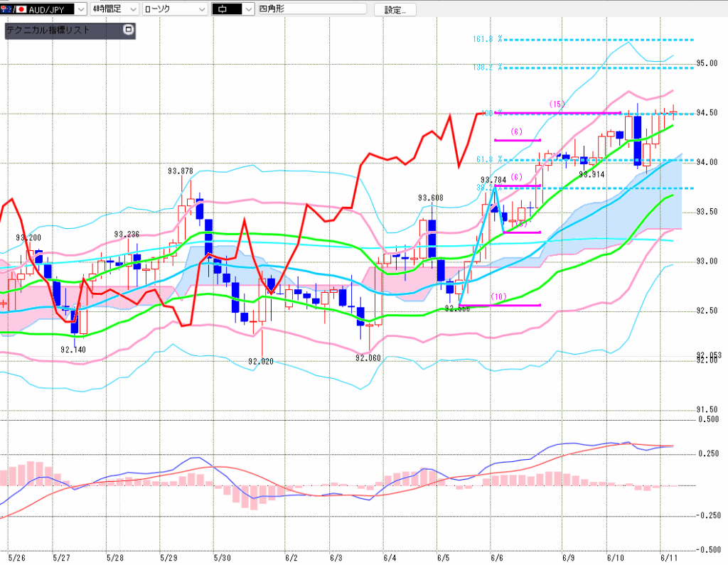This screenshot has width=728, height=565.
Task: Click the 92.060 low price label
Action: (368, 358)
